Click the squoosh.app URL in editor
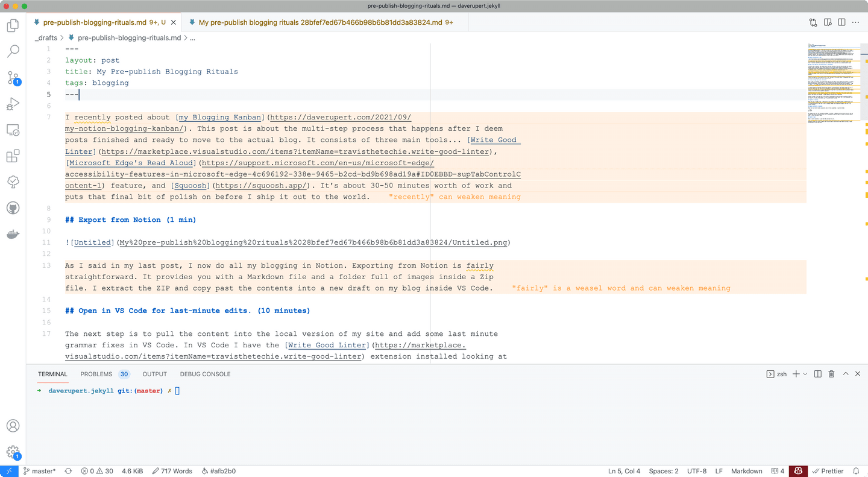Image resolution: width=868 pixels, height=477 pixels. 261,186
